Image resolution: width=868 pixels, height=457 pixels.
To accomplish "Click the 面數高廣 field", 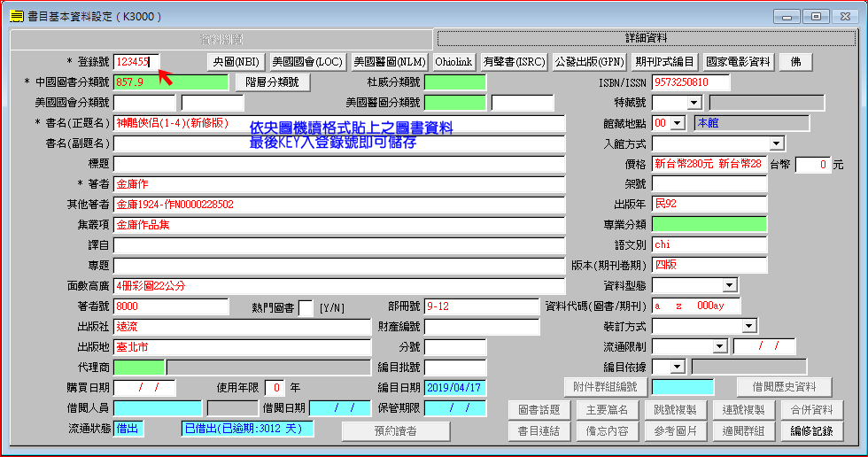I will pos(338,286).
